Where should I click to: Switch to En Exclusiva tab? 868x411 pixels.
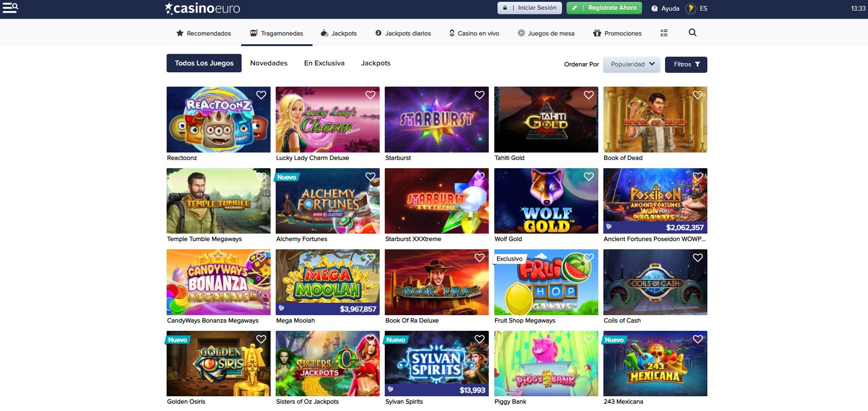324,63
